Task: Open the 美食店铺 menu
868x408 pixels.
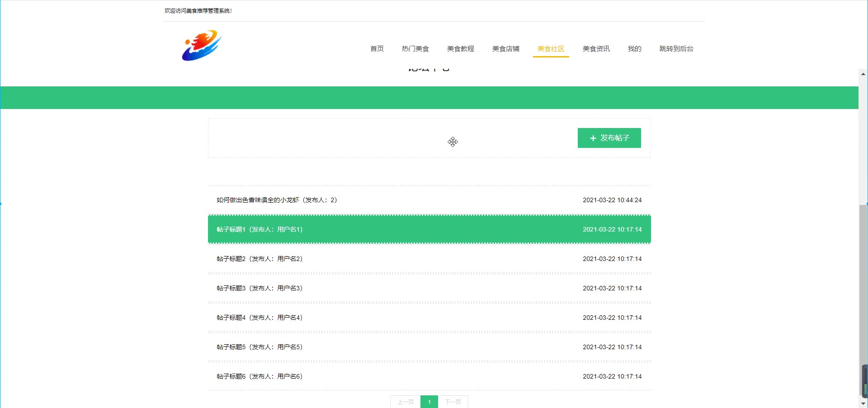Action: [505, 49]
